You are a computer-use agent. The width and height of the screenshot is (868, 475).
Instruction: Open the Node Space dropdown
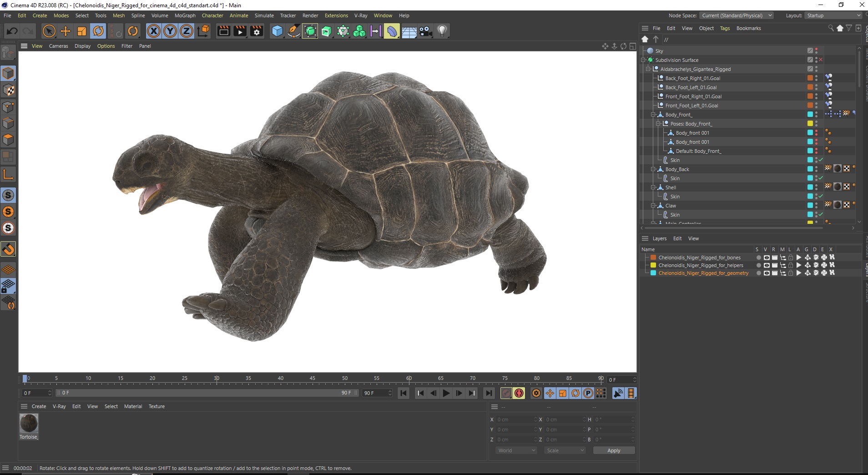click(736, 15)
